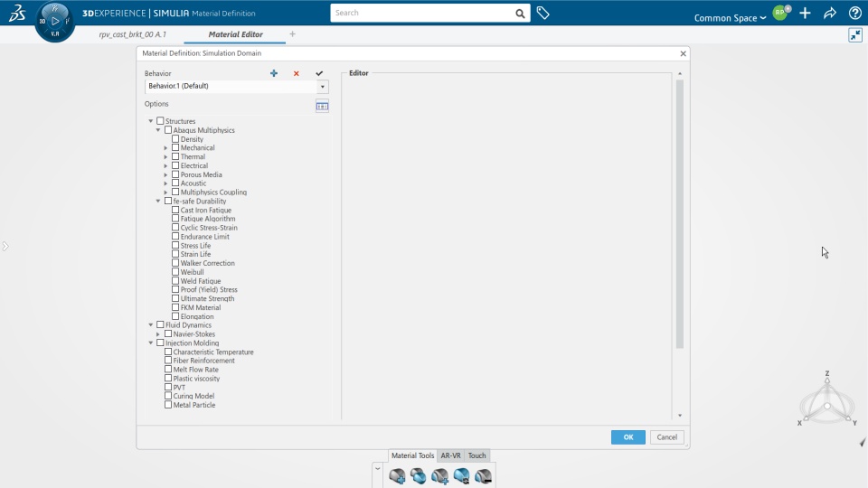Image resolution: width=868 pixels, height=488 pixels.
Task: Check the Melt Flow Rate option
Action: click(168, 369)
